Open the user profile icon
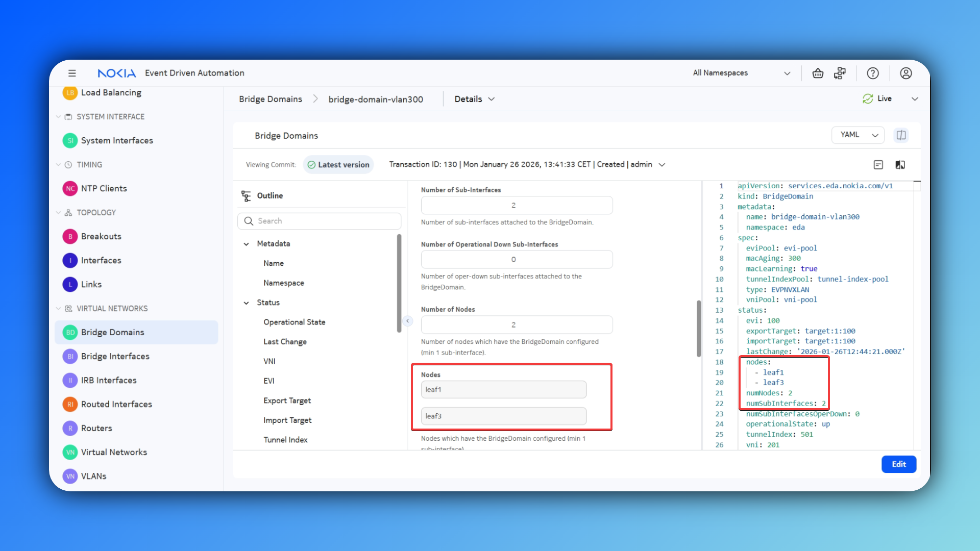980x551 pixels. (x=905, y=73)
